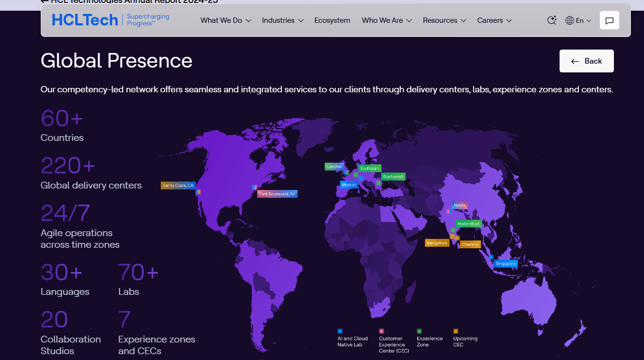Click the Chennai location tag
Image resolution: width=644 pixels, height=360 pixels.
[x=470, y=244]
